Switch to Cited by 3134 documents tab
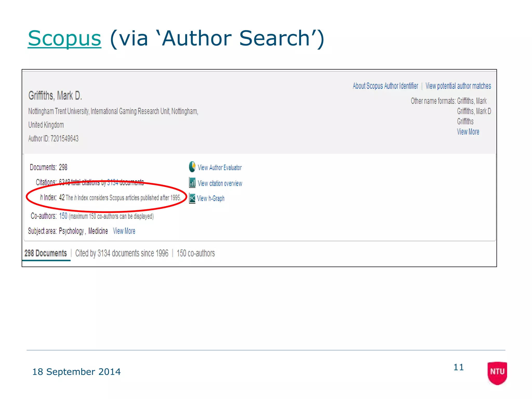This screenshot has height=399, width=532. (122, 253)
